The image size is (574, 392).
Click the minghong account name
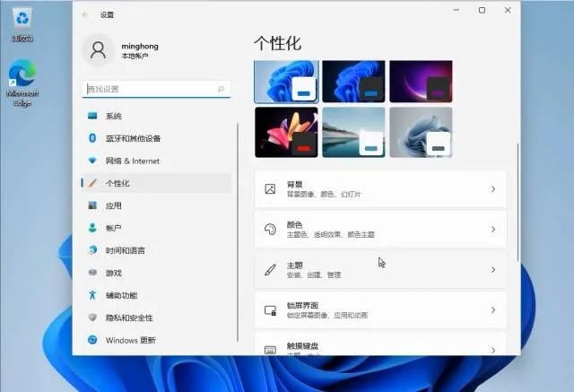click(140, 46)
